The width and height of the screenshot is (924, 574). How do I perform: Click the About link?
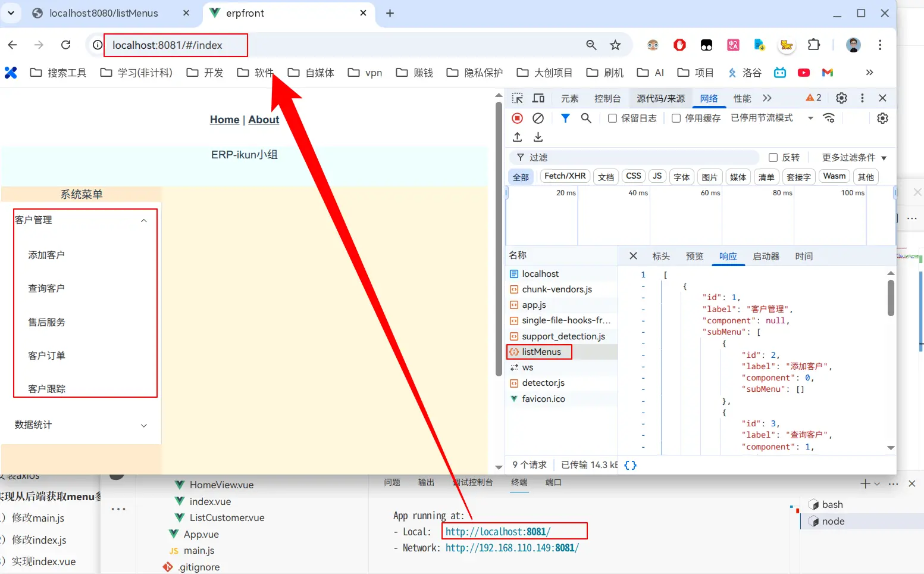[x=264, y=120]
